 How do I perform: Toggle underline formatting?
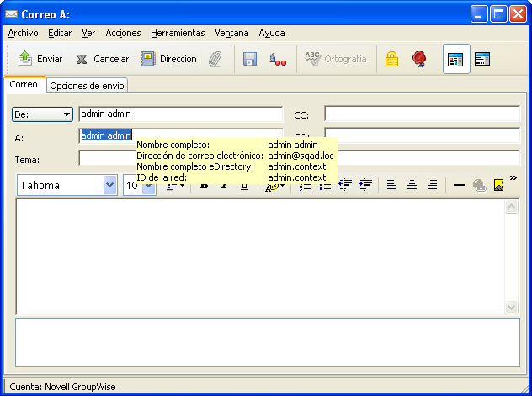(244, 185)
